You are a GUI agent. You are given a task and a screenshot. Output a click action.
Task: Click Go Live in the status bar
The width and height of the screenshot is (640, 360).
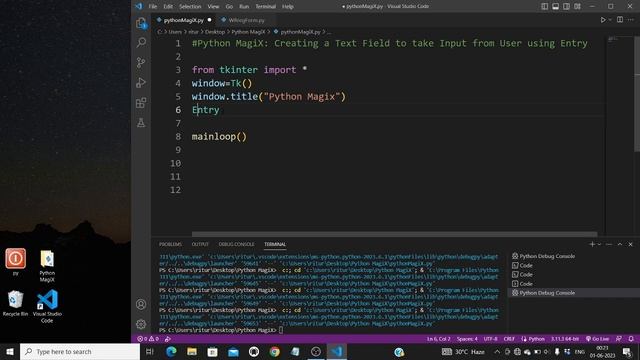[x=598, y=339]
